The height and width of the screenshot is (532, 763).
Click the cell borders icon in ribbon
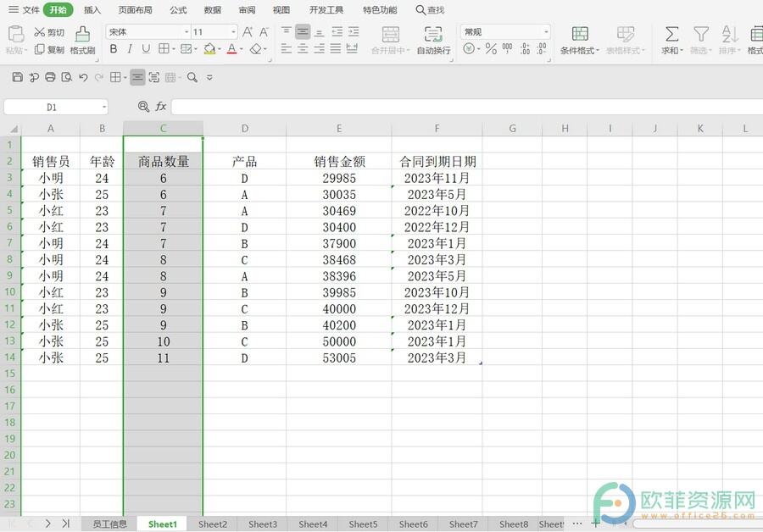[x=164, y=48]
